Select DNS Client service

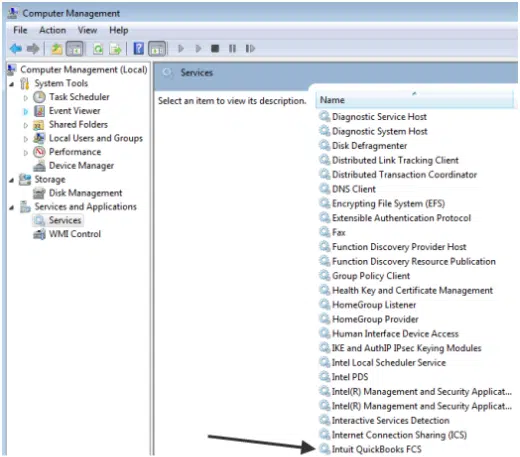[354, 189]
